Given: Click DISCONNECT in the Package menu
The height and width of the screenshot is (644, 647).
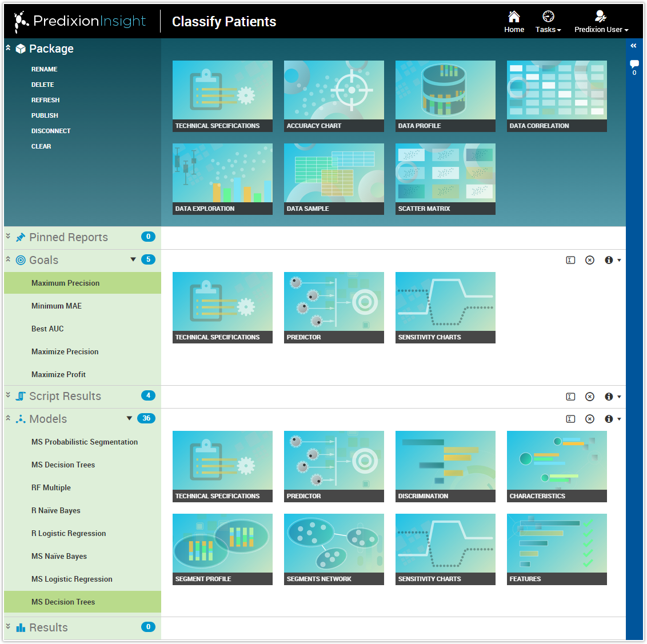Looking at the screenshot, I should (51, 131).
